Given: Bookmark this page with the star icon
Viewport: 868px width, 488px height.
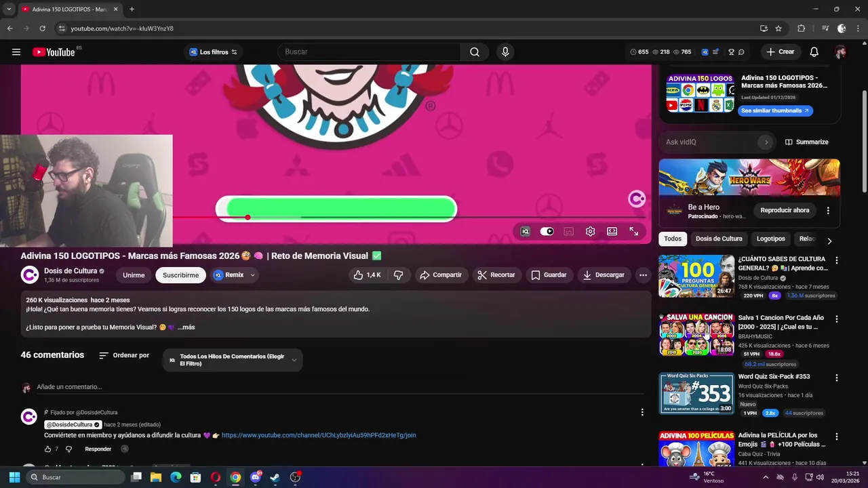Looking at the screenshot, I should (x=778, y=28).
